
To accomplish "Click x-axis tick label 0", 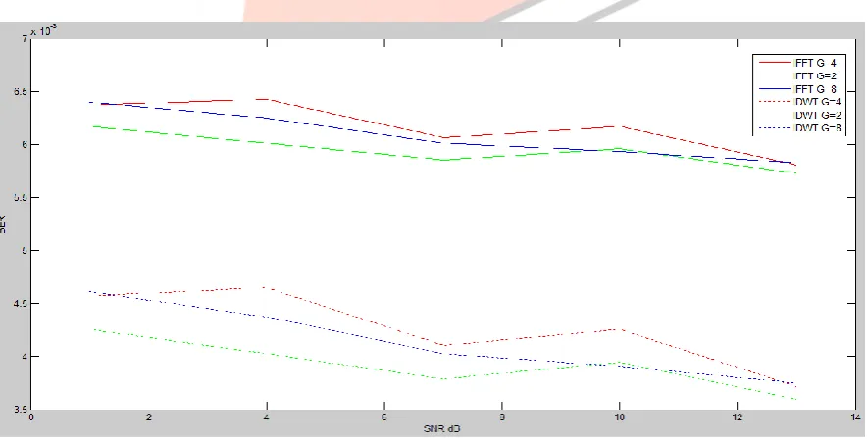I will [31, 418].
